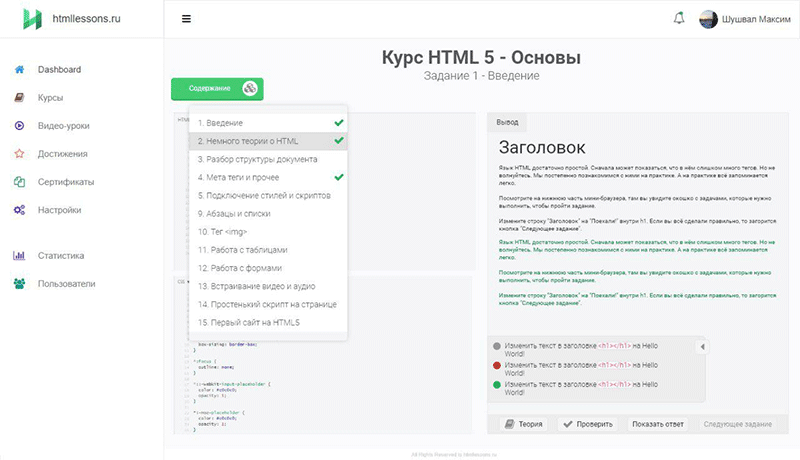Switch to the Вывод tab
The image size is (800, 460).
click(507, 122)
